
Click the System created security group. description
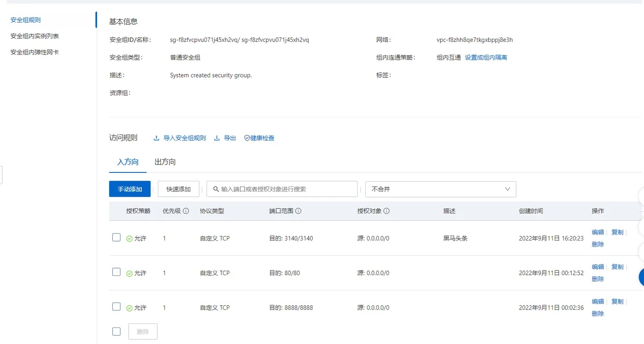[x=211, y=75]
